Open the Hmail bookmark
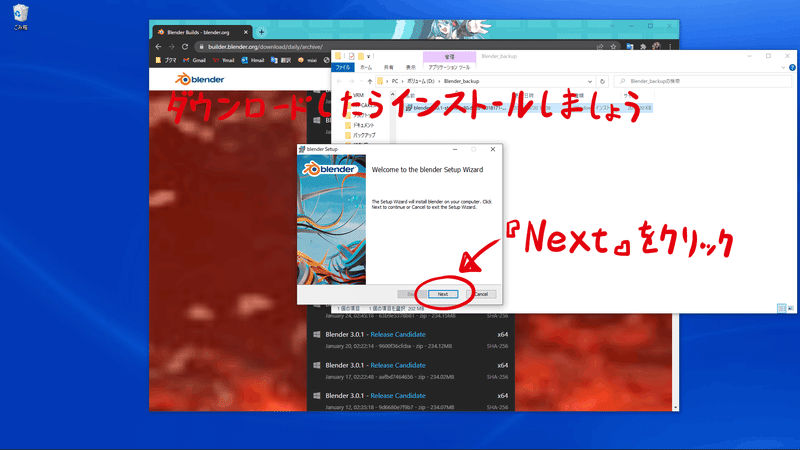Image resolution: width=800 pixels, height=450 pixels. click(x=253, y=60)
